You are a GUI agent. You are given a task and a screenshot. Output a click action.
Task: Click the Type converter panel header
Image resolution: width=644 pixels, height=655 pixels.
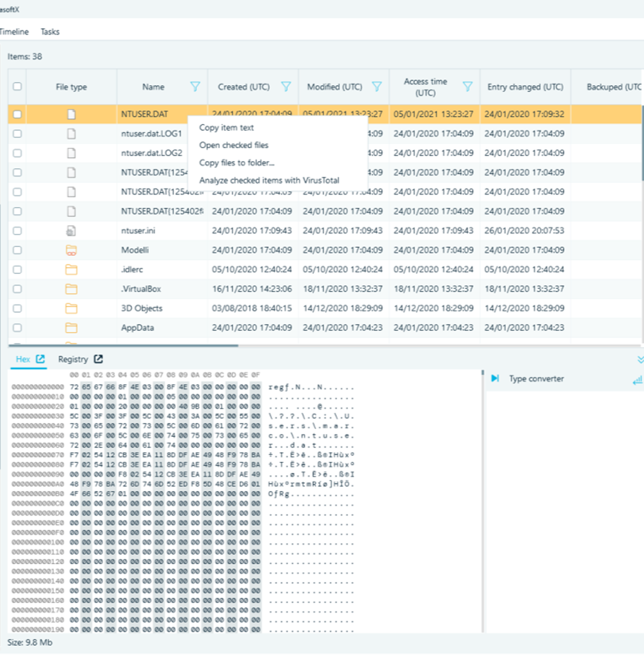click(x=536, y=379)
